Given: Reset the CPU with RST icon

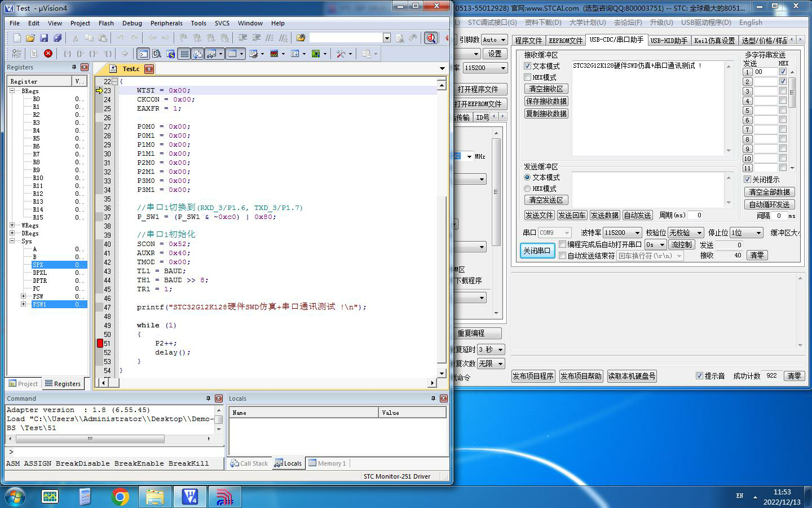Looking at the screenshot, I should [x=17, y=54].
